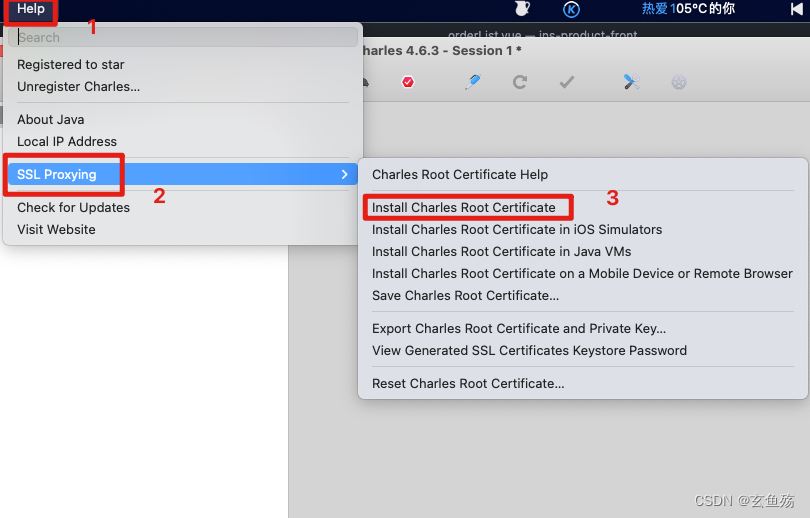Click the red breakpoints hexagon icon
Screen dimensions: 810x518
tap(408, 82)
